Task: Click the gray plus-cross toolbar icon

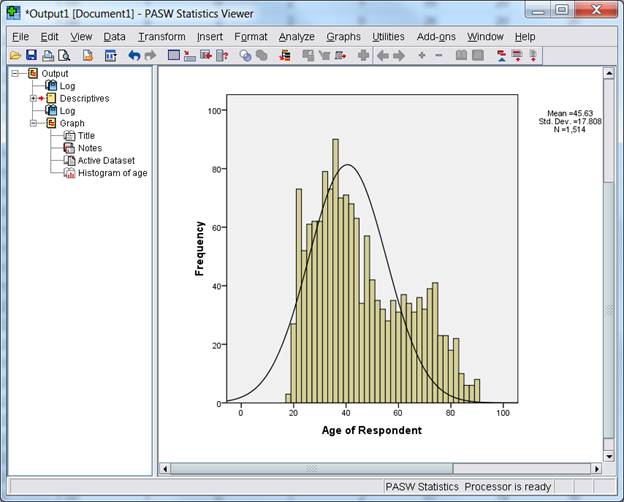Action: point(363,55)
